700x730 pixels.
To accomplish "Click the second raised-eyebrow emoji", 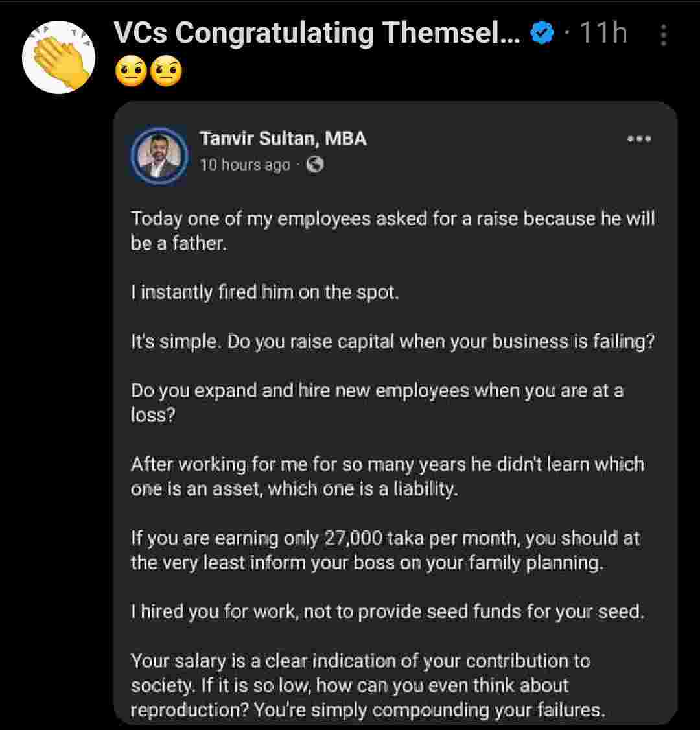I will click(x=166, y=72).
